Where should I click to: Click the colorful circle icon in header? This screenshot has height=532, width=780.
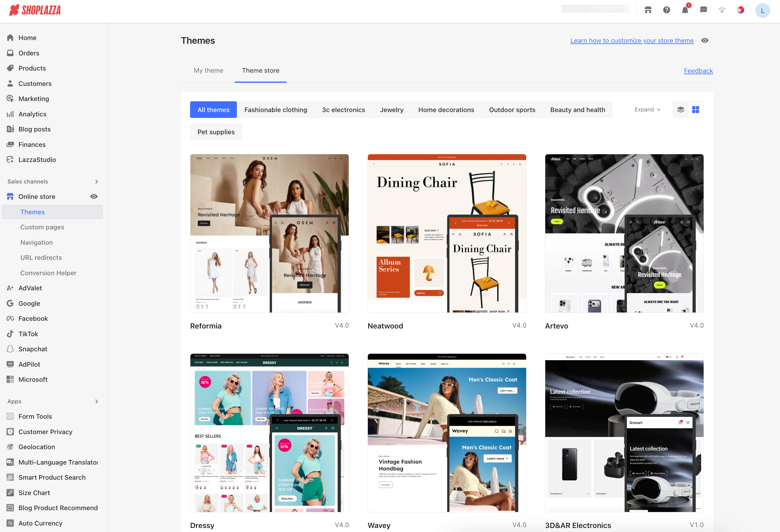[x=740, y=10]
